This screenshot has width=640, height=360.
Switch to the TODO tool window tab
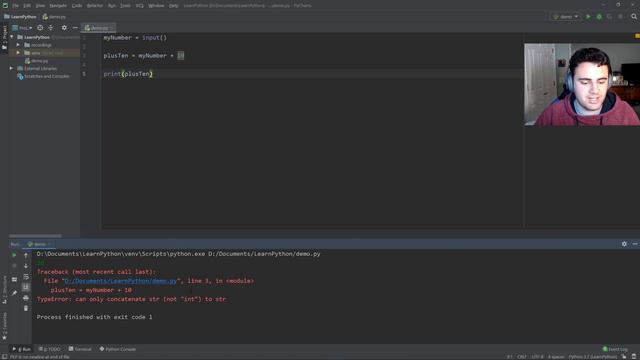click(49, 349)
